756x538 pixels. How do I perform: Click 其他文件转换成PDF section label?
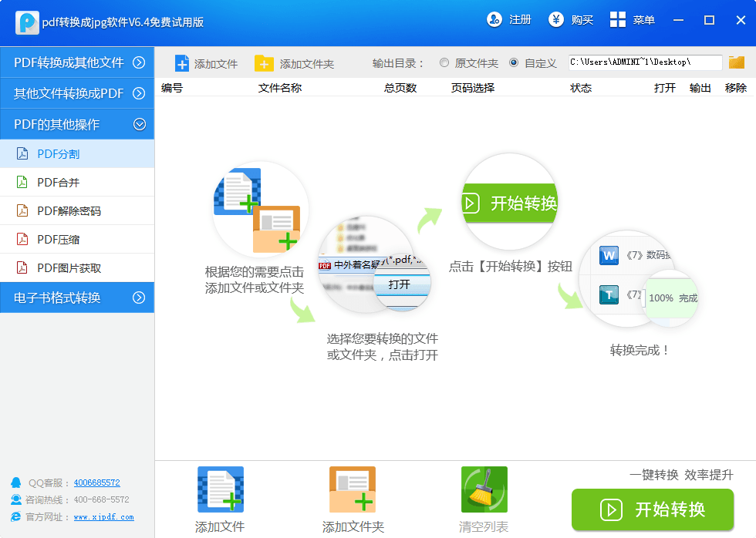pyautogui.click(x=69, y=93)
